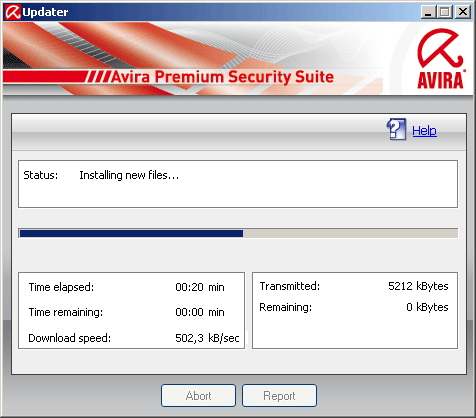Click the Remaining kBytes value
The height and width of the screenshot is (418, 476).
427,307
